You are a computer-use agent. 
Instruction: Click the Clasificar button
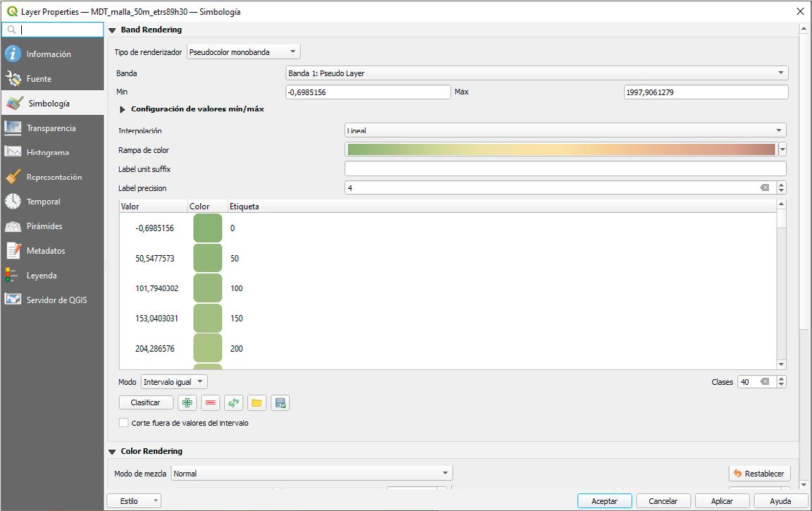pyautogui.click(x=145, y=402)
